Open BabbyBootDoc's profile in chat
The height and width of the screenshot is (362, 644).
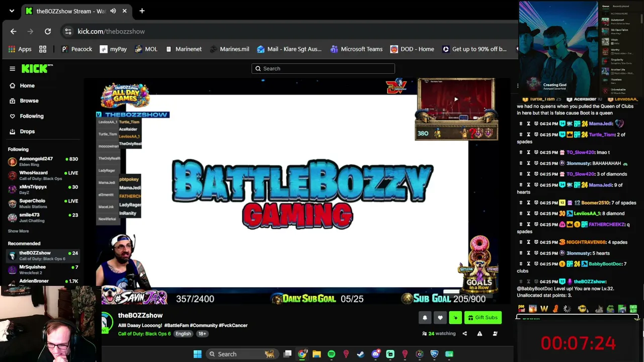(x=606, y=264)
